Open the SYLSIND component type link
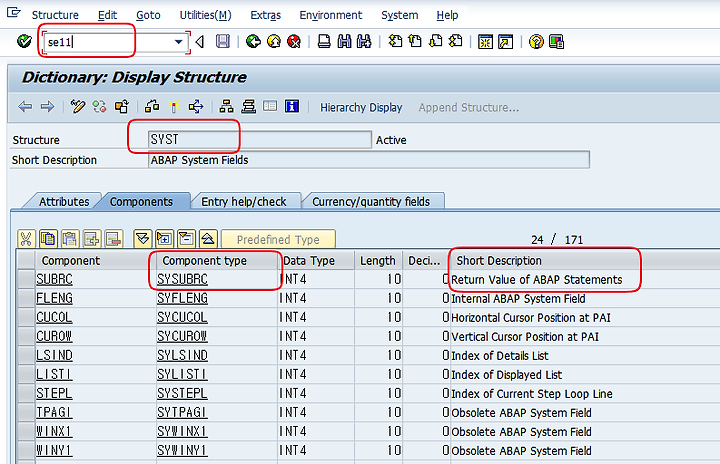The width and height of the screenshot is (720, 464). tap(182, 356)
